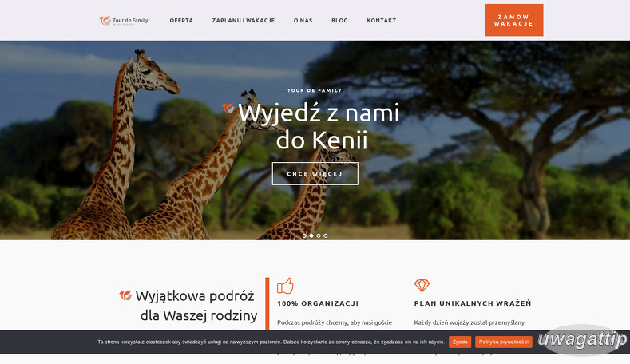Open the Polityka prywatności link

(x=503, y=342)
